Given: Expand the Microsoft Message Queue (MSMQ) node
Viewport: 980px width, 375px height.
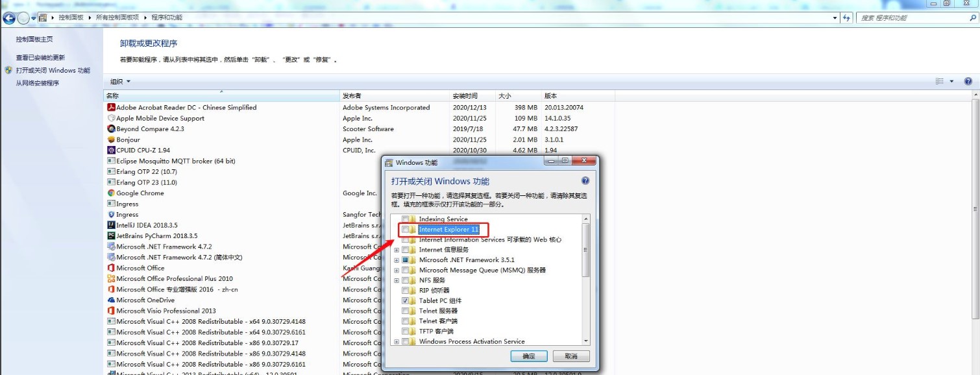Looking at the screenshot, I should [397, 270].
